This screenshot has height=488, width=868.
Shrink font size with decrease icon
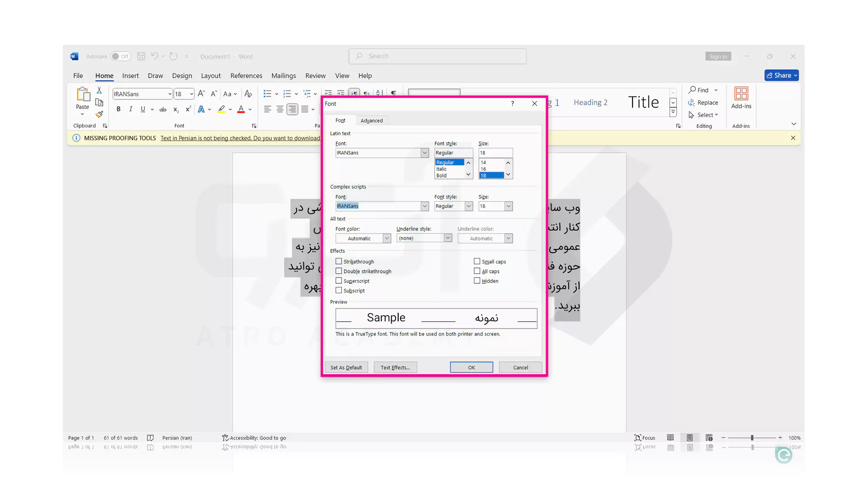click(214, 94)
